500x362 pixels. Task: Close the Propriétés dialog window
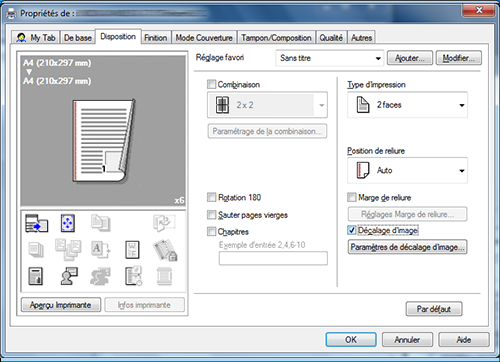[x=479, y=10]
